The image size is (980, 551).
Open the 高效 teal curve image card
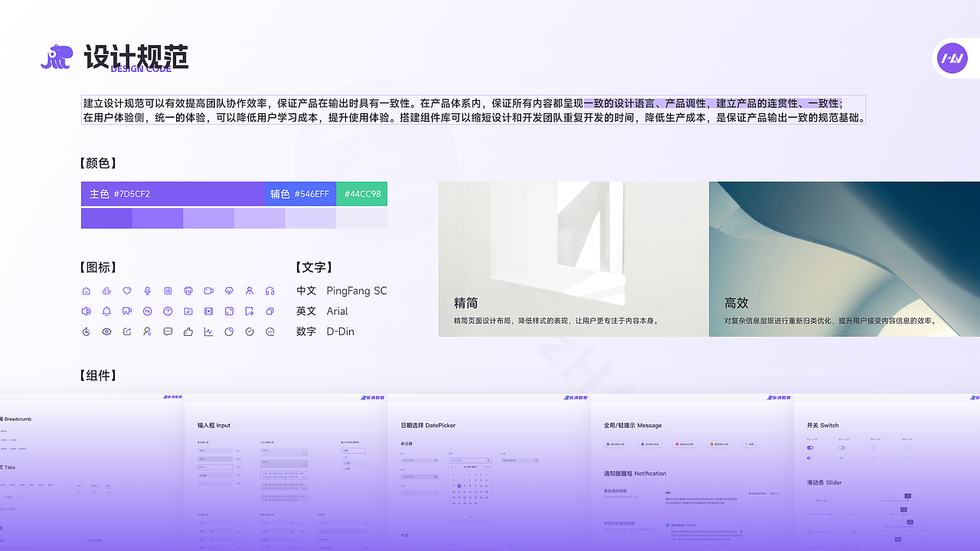(844, 259)
